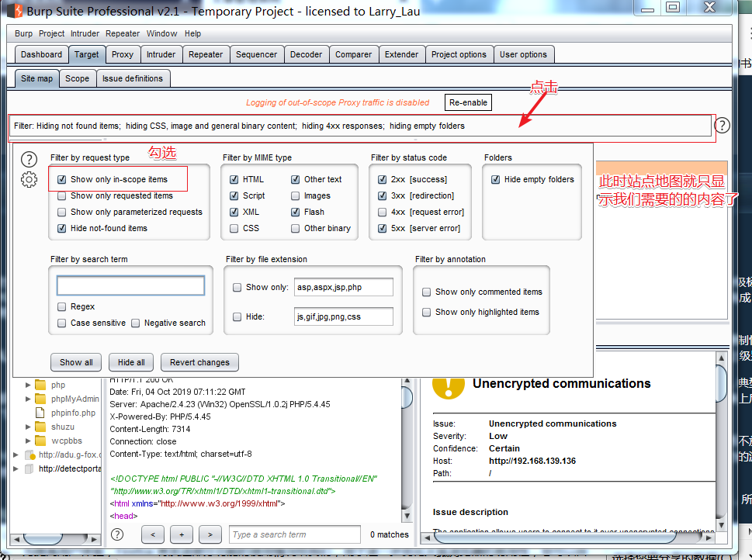
Task: Click the plus search options button
Action: point(182,534)
